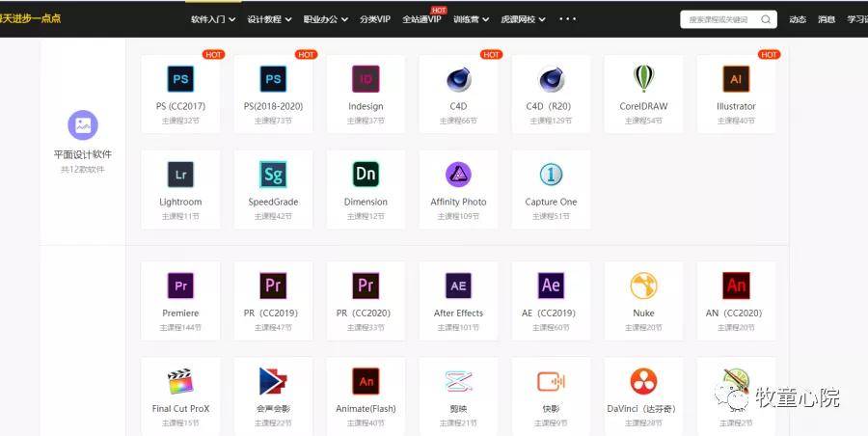Open the 分类VIP menu item
868x436 pixels.
click(x=375, y=19)
